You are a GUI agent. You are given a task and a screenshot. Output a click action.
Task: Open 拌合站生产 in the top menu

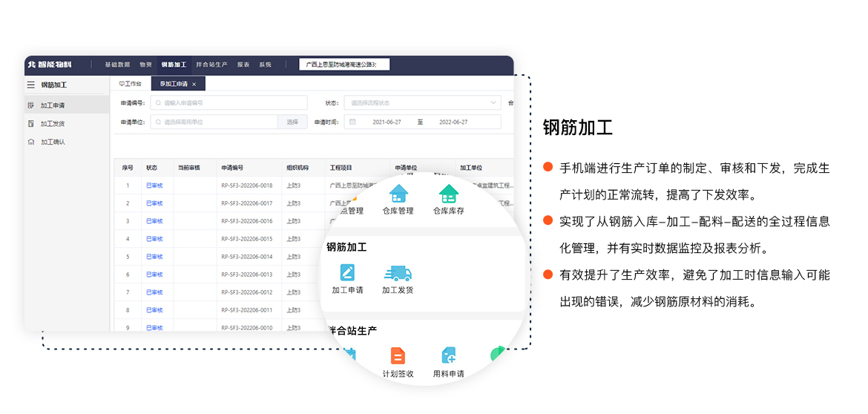[211, 65]
